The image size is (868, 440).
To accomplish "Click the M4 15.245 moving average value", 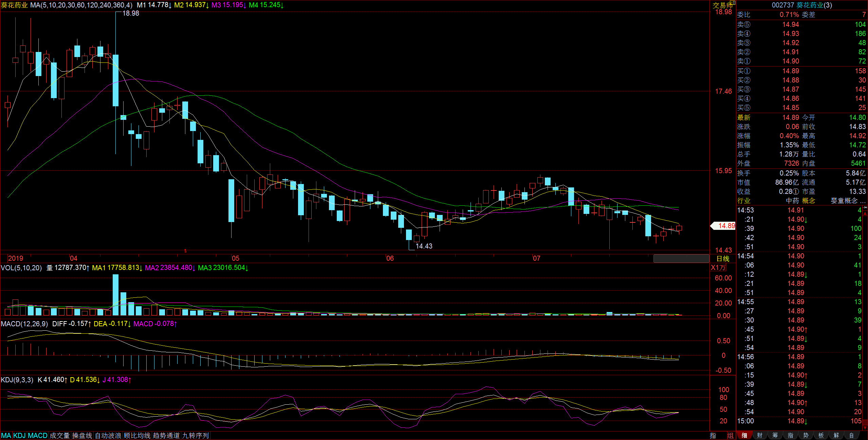I will click(266, 5).
